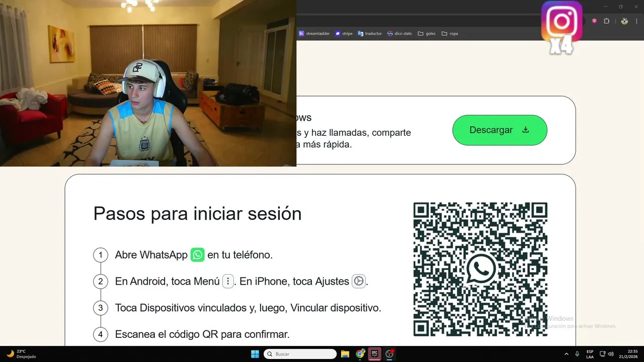Viewport: 644px width, 362px height.
Task: Click the webcam video overlay
Action: (148, 83)
